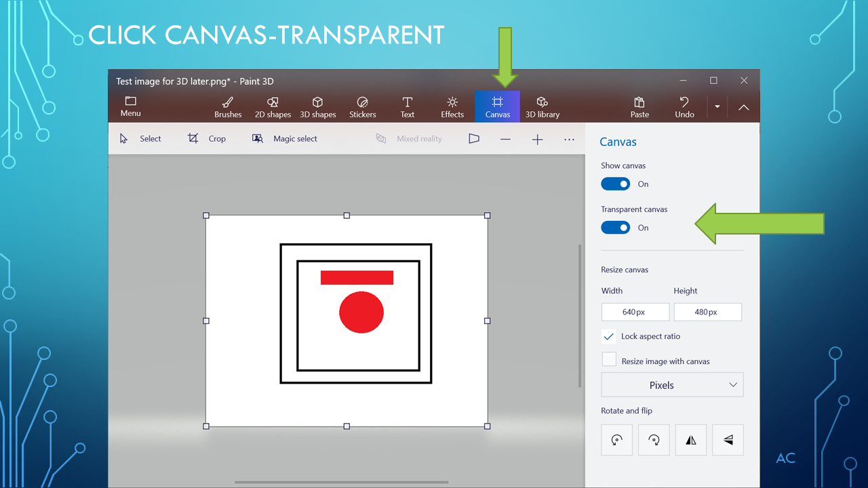Collapse the ribbon with the chevron
Screen dimensions: 868x488
coord(743,106)
